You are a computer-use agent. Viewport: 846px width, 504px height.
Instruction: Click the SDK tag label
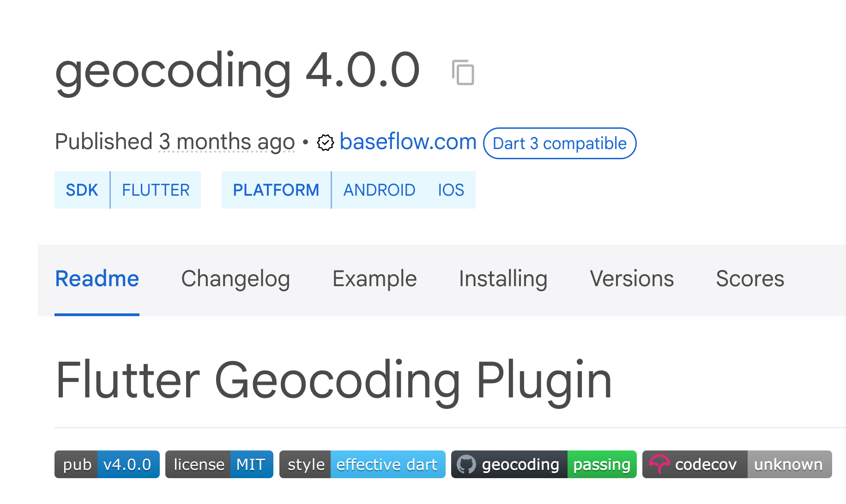tap(82, 190)
